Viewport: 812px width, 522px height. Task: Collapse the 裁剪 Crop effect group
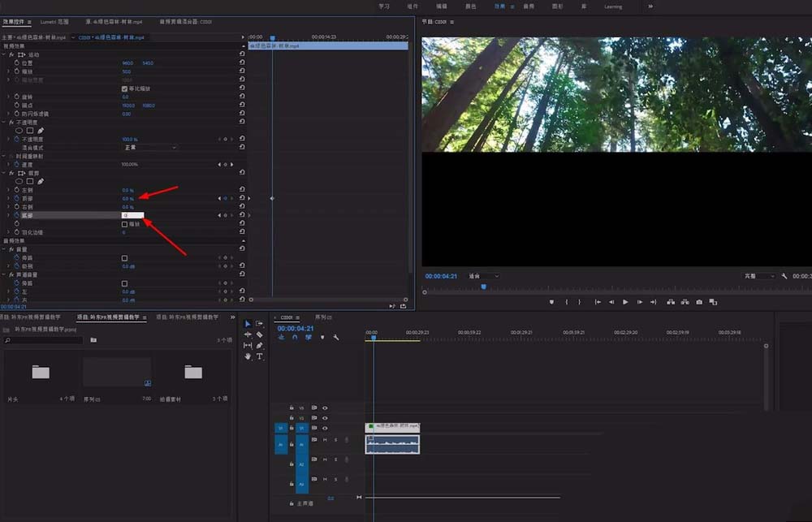click(x=4, y=173)
